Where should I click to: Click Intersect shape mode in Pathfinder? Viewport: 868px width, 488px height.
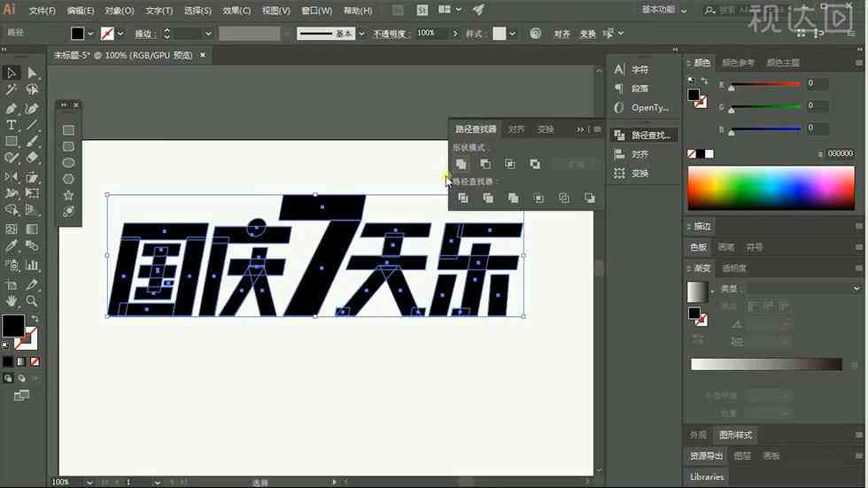(x=510, y=164)
